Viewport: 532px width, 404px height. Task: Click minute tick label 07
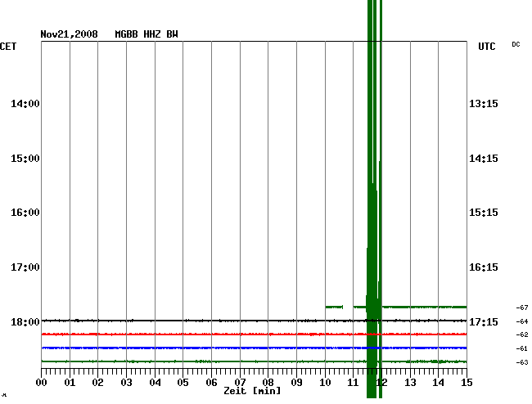coord(240,383)
